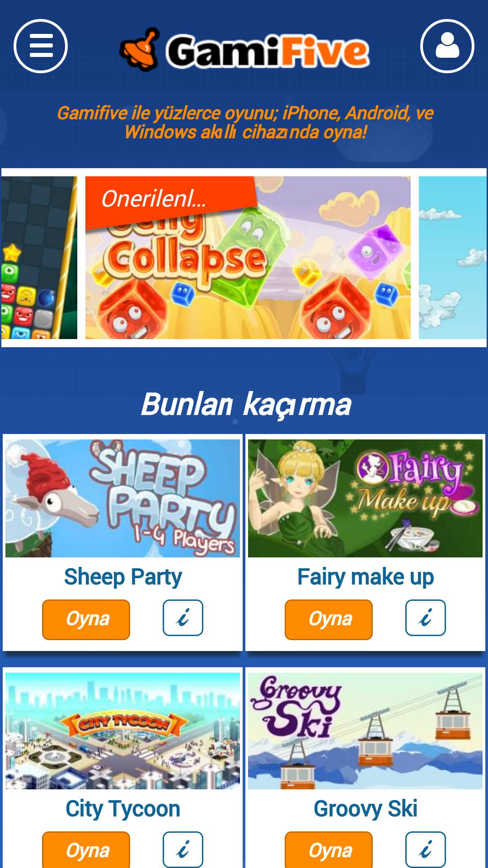
Task: Show info for Fairy make up
Action: pos(426,618)
